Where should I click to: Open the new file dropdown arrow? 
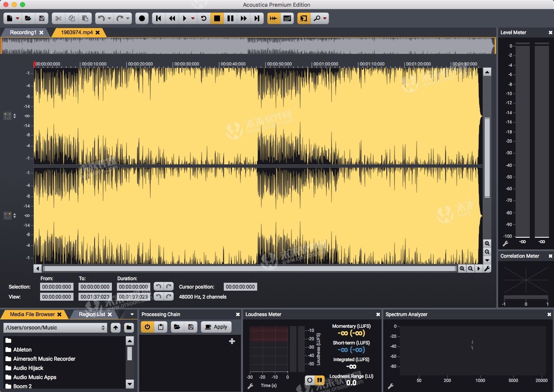tap(18, 18)
